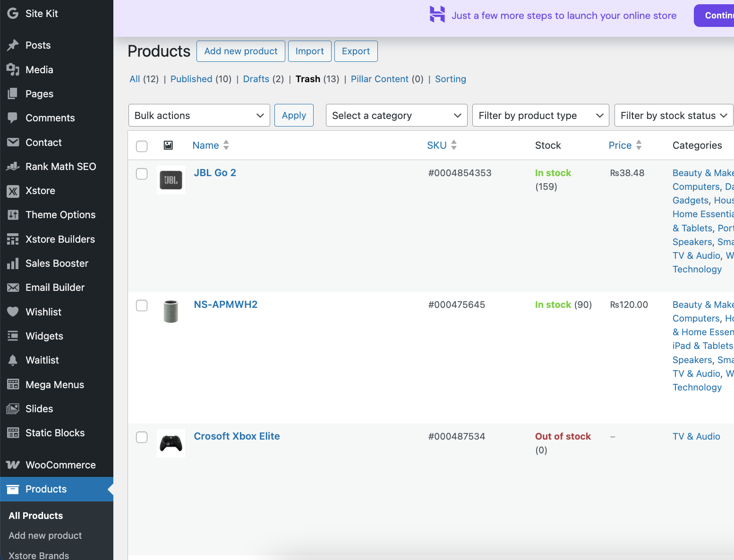Click the Mega Menus icon
The image size is (734, 560).
pyautogui.click(x=13, y=384)
